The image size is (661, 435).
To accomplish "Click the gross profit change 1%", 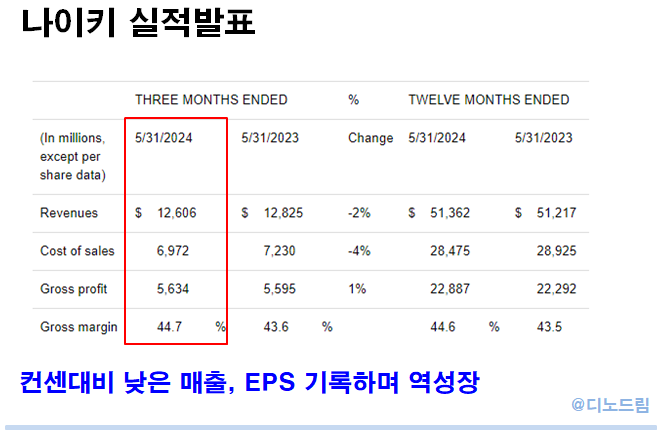I will point(357,289).
